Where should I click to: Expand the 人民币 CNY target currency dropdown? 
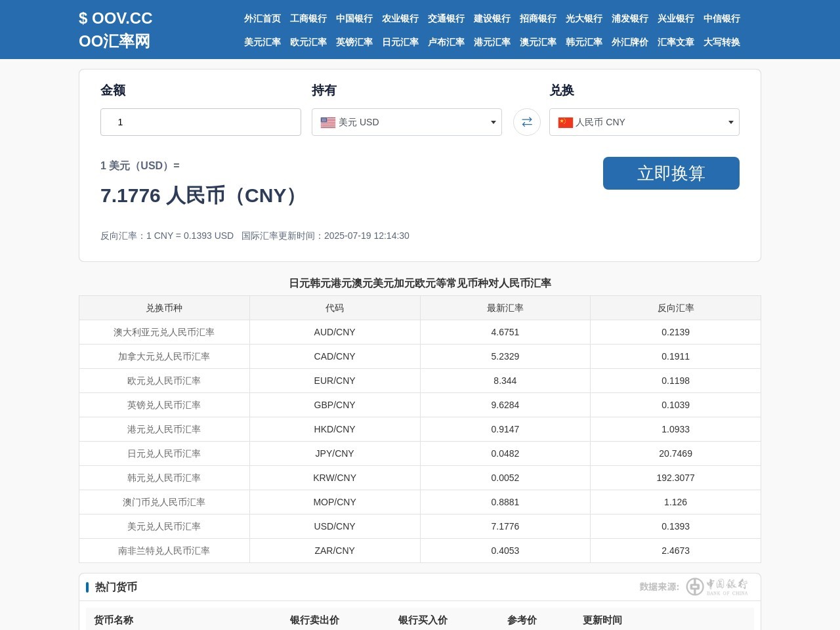click(x=644, y=122)
